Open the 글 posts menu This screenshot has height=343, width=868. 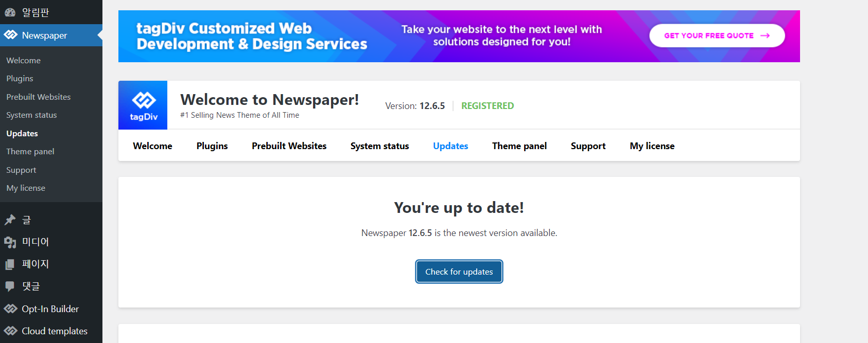tap(51, 220)
